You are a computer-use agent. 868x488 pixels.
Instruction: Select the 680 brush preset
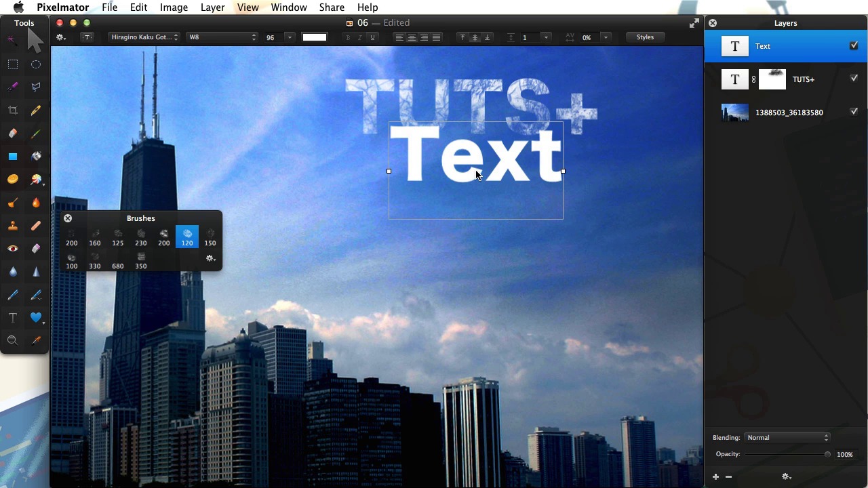point(118,260)
